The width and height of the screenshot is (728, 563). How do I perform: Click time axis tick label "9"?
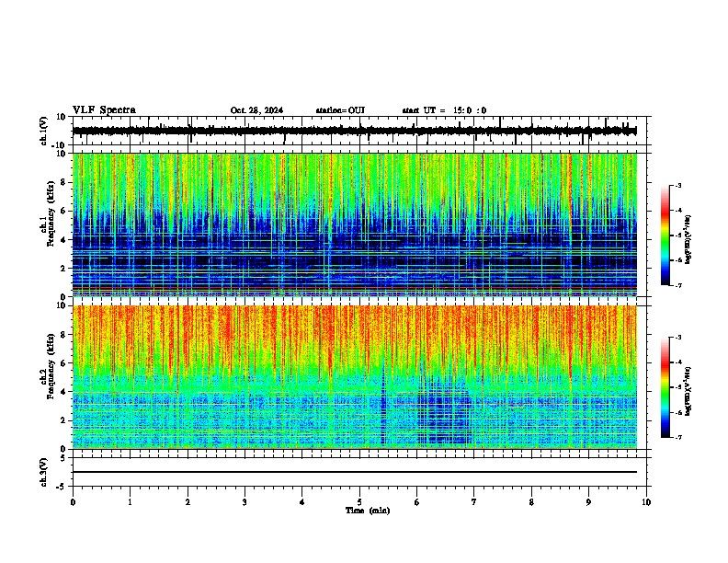(x=588, y=502)
